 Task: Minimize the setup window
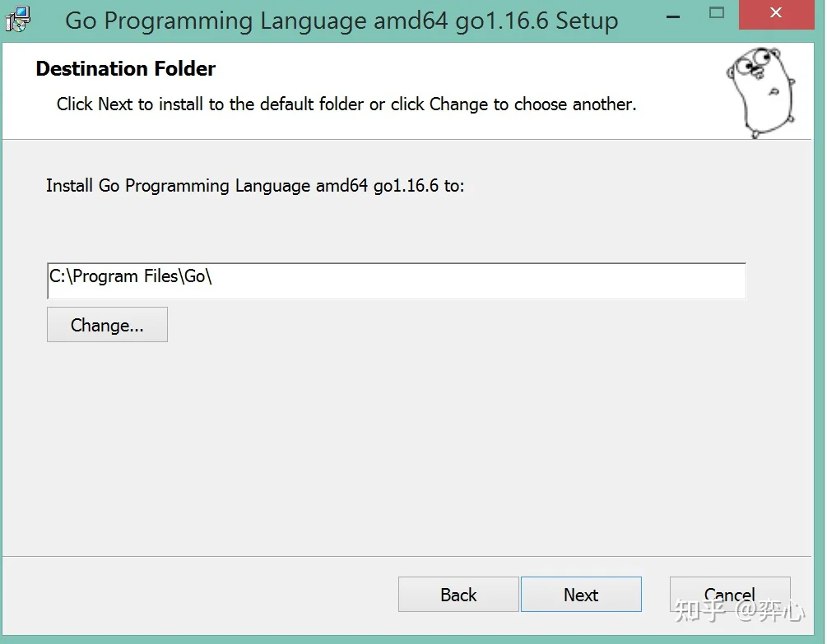[672, 16]
